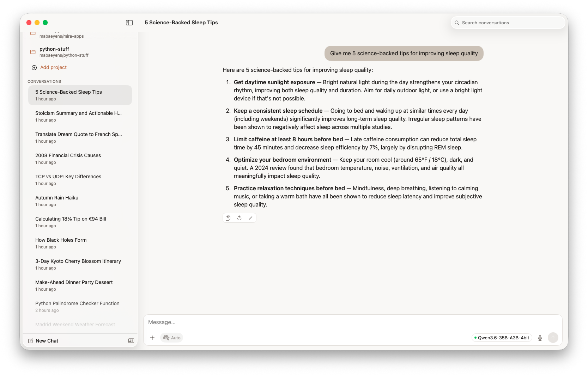Screen dimensions: 588x376
Task: Open the Qwen3.6-35B-A3B-4bit model selector
Action: [502, 338]
